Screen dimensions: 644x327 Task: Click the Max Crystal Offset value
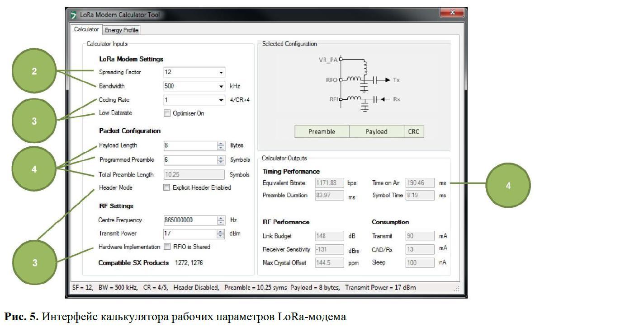tap(329, 262)
